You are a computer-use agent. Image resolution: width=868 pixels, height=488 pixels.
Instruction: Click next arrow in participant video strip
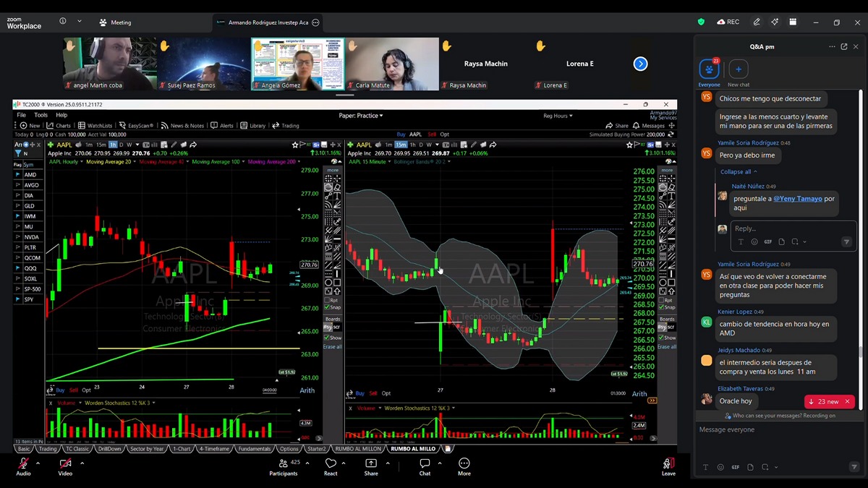pyautogui.click(x=640, y=64)
